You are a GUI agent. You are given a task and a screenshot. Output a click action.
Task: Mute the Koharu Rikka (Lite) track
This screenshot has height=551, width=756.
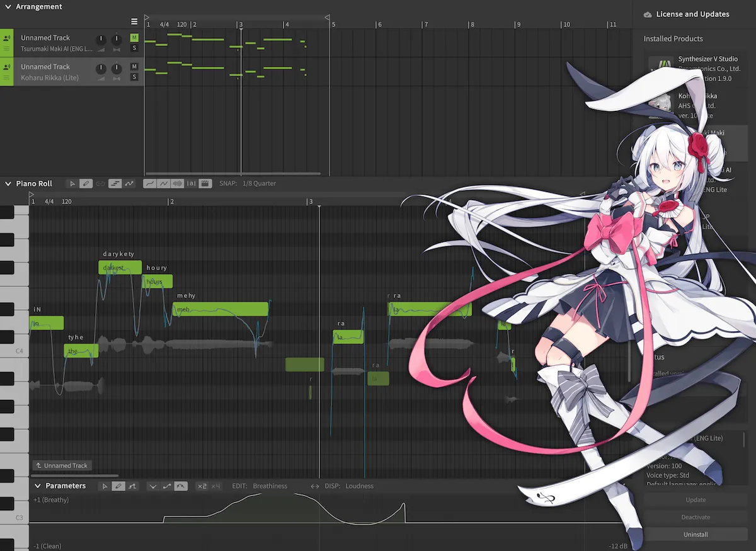(x=134, y=67)
